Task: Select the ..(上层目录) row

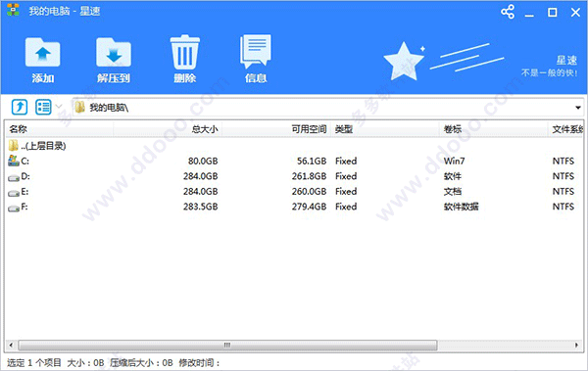Action: [294, 146]
